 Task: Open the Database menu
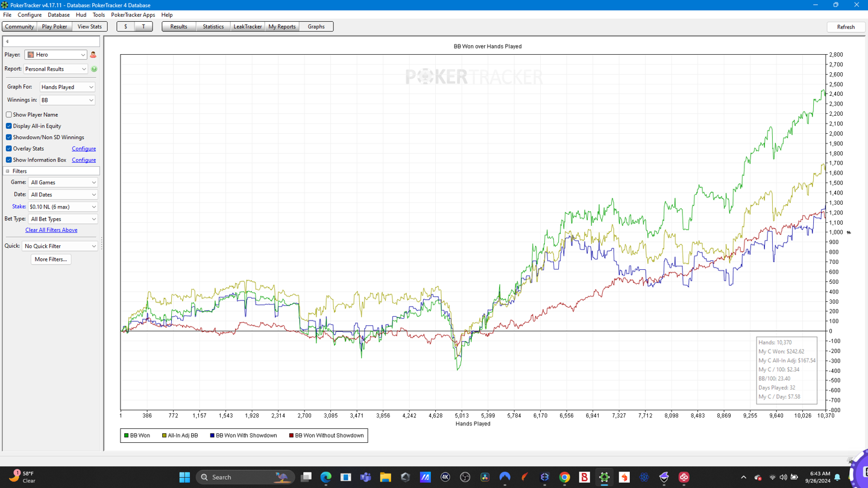tap(58, 15)
